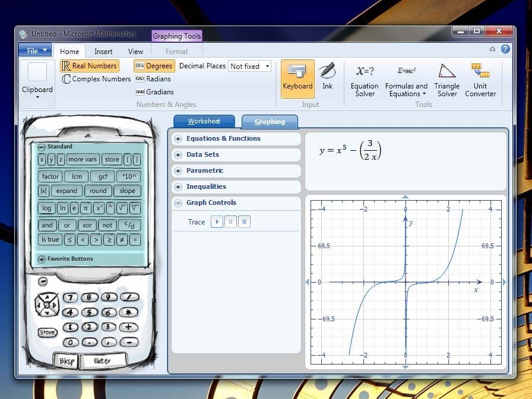This screenshot has height=399, width=532.
Task: Switch input to Ink mode
Action: 327,77
